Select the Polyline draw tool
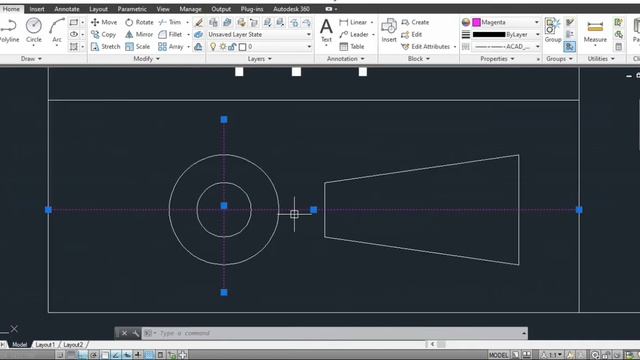The height and width of the screenshot is (360, 640). 9,31
